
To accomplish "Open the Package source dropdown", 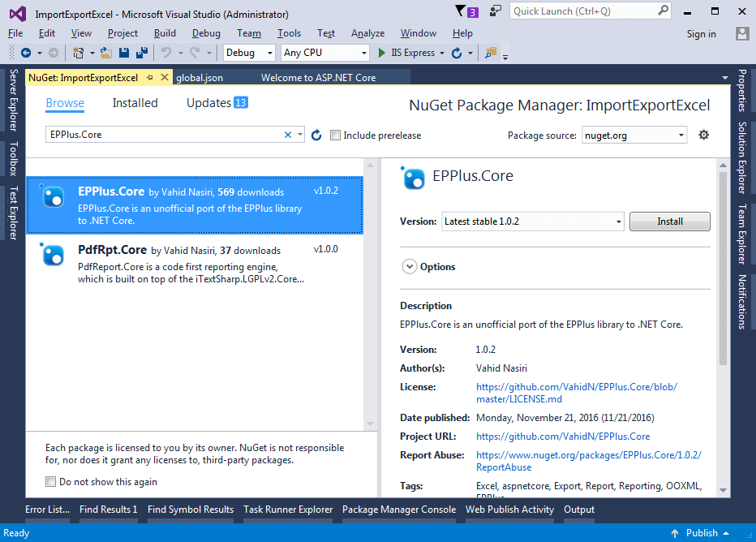I will coord(634,135).
